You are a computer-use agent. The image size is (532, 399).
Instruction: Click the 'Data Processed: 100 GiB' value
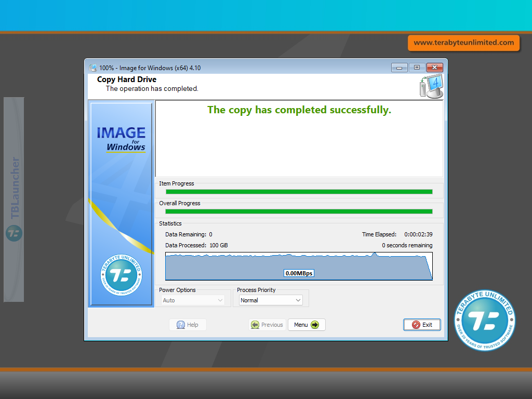point(196,245)
